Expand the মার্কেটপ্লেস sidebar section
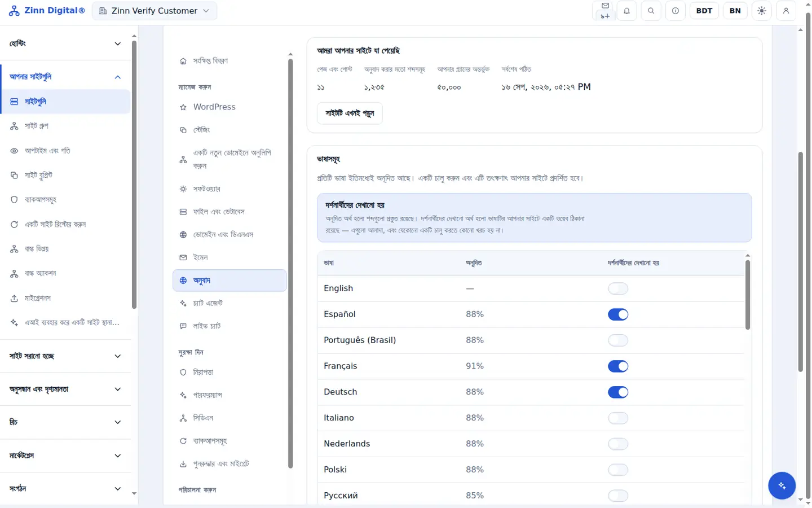 (x=65, y=456)
